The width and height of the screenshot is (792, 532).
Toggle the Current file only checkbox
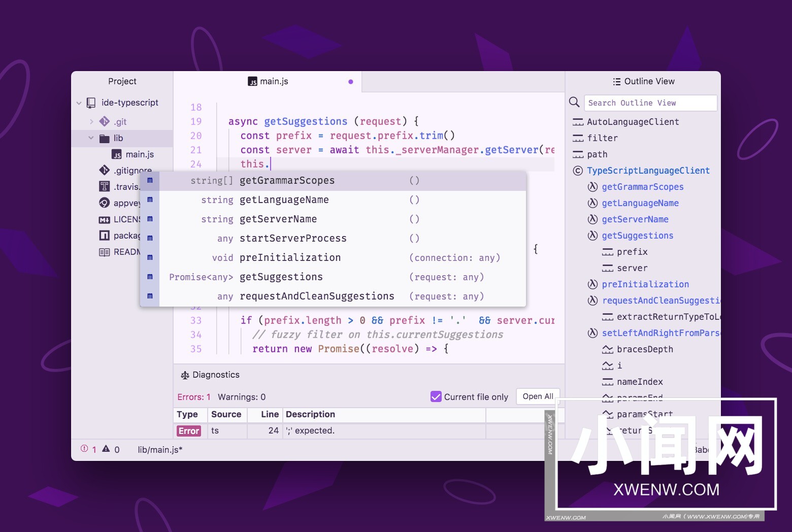pyautogui.click(x=436, y=396)
